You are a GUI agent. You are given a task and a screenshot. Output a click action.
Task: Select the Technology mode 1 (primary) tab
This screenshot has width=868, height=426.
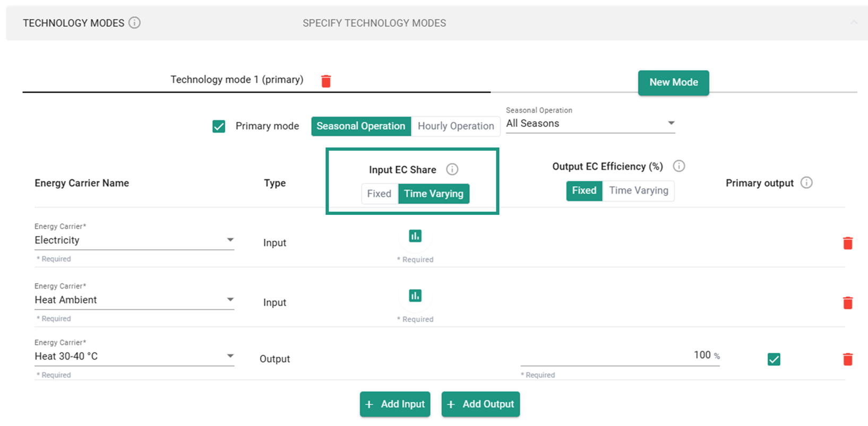coord(237,80)
